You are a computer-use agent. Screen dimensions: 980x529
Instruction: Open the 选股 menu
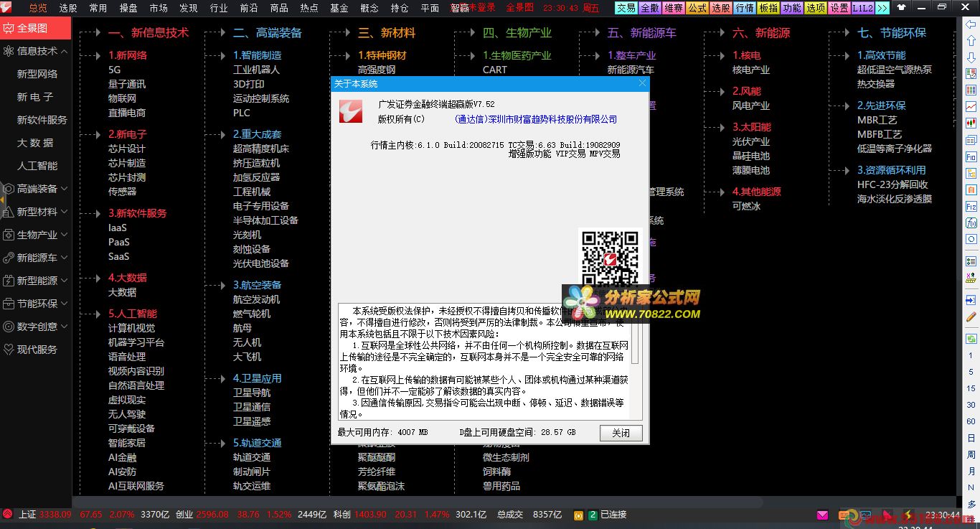[x=68, y=8]
